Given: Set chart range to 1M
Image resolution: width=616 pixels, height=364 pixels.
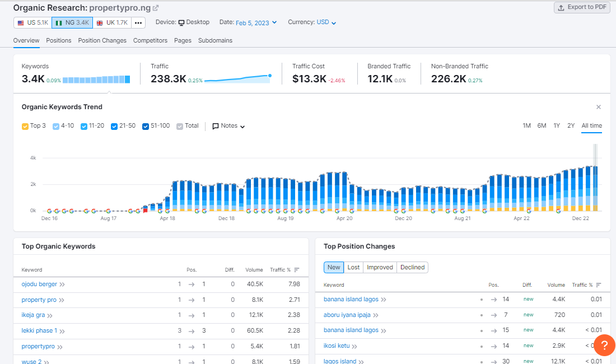Looking at the screenshot, I should click(526, 125).
